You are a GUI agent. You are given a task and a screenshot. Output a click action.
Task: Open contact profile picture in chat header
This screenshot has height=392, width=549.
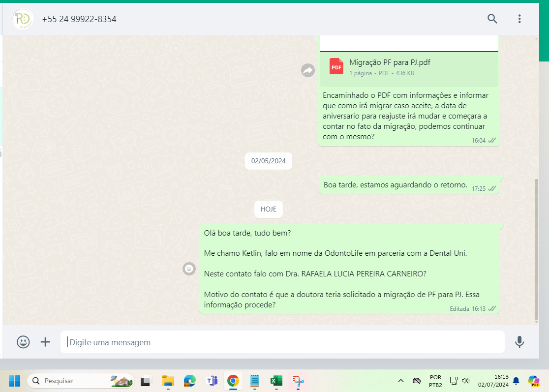[x=23, y=19]
